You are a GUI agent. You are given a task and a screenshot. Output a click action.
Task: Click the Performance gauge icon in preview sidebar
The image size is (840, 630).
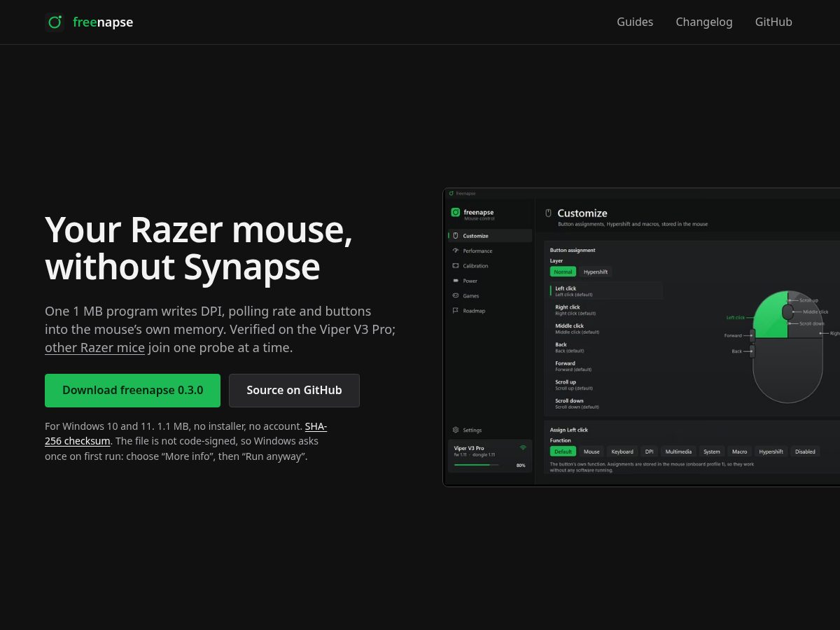click(x=456, y=251)
